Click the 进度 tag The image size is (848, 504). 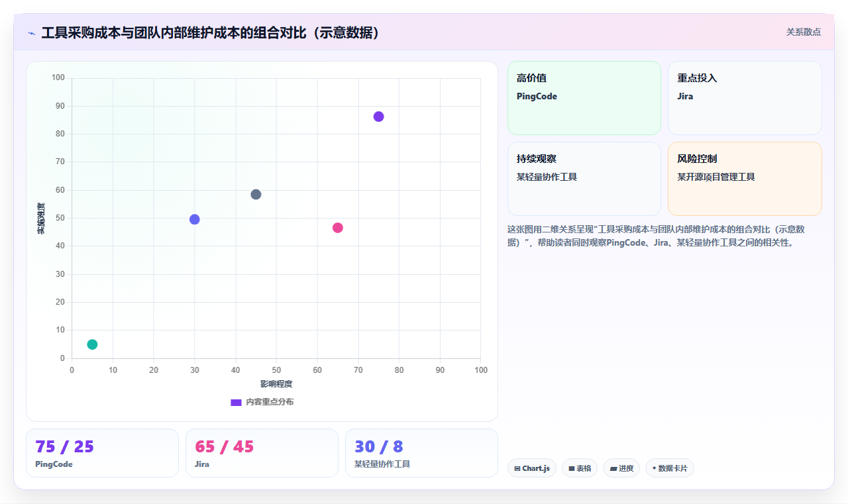point(621,468)
